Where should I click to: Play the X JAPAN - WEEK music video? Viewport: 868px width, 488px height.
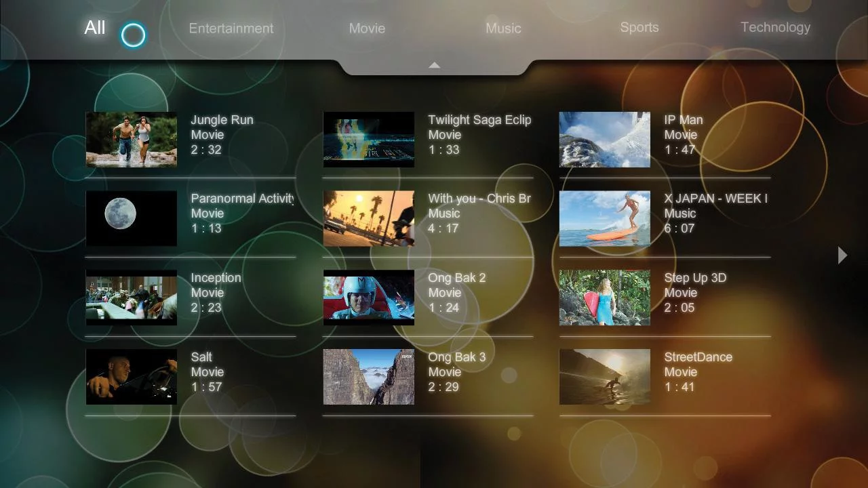(x=605, y=218)
